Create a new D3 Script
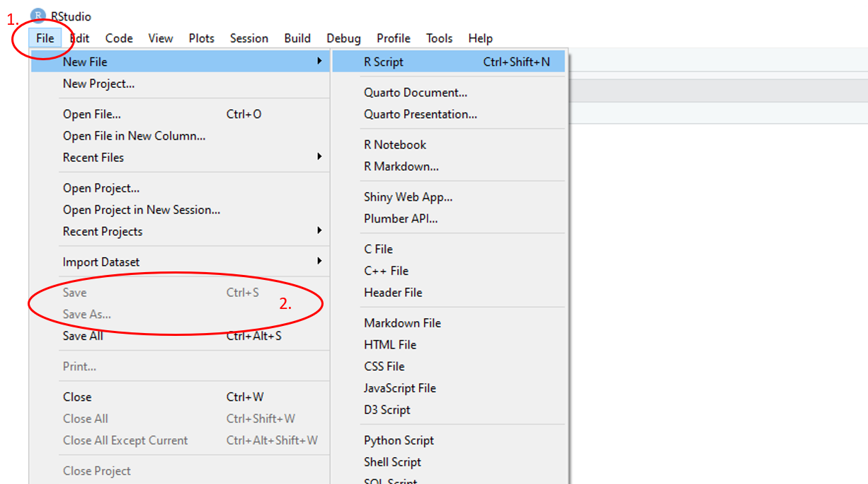 pyautogui.click(x=449, y=410)
